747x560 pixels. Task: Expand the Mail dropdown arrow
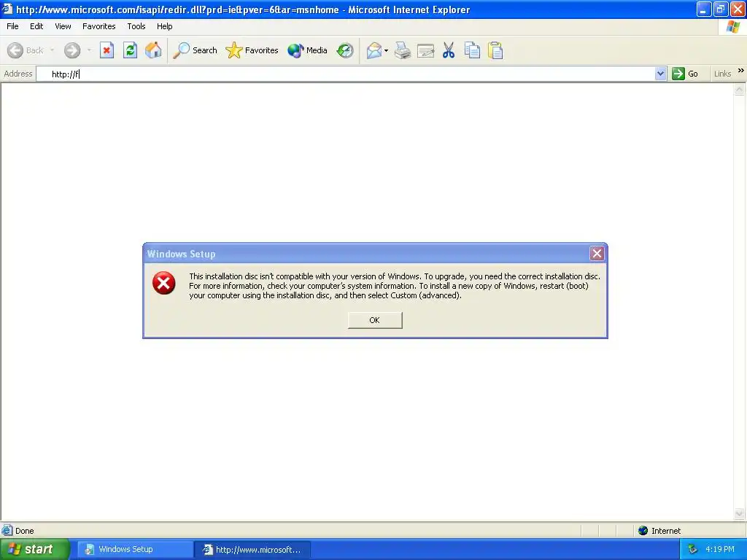(x=386, y=50)
